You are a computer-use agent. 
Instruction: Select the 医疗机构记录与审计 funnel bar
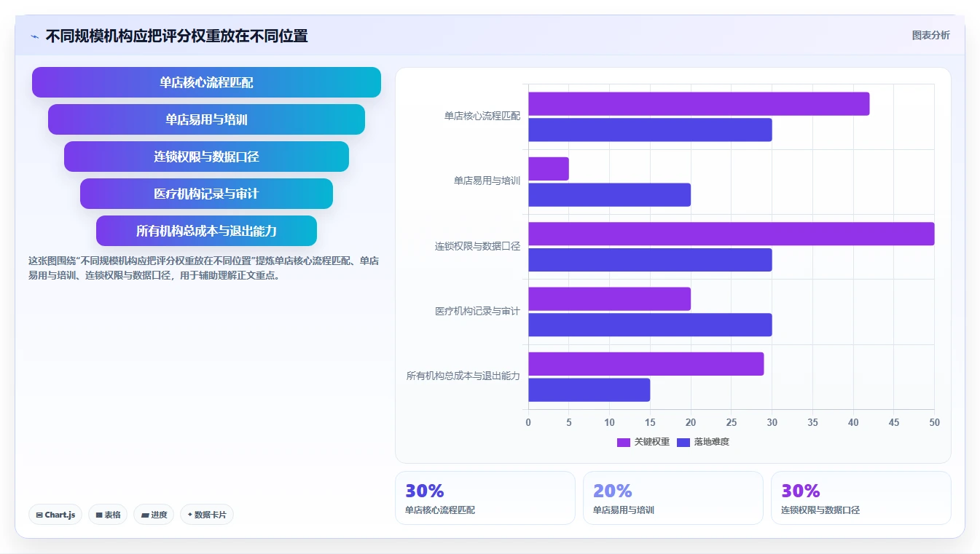(x=206, y=194)
